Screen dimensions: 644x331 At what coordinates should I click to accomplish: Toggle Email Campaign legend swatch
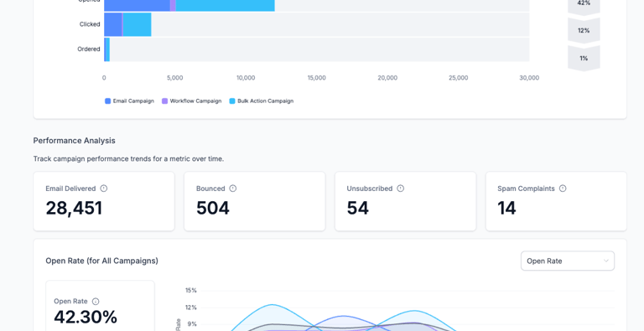coord(107,101)
